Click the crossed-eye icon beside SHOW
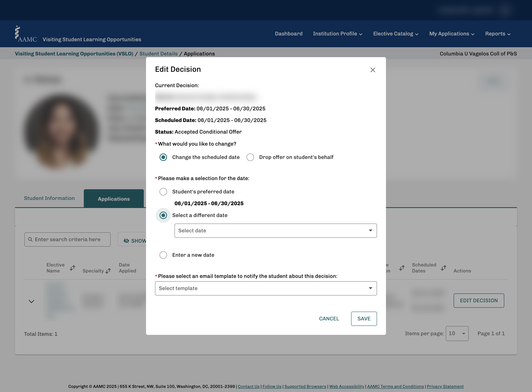 click(126, 241)
